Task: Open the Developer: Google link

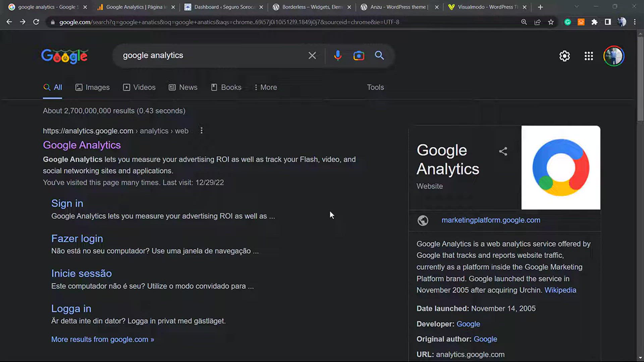Action: click(x=468, y=324)
